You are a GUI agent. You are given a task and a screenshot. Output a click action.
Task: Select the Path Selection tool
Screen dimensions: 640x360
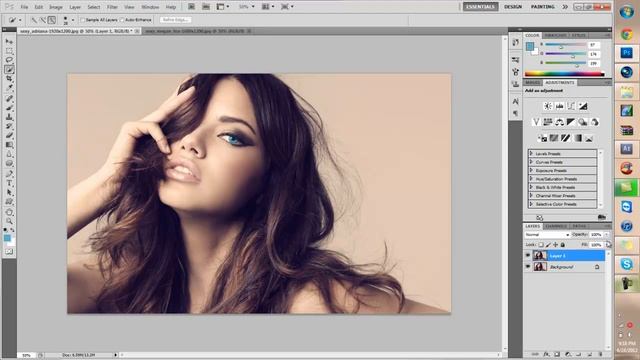(9, 193)
